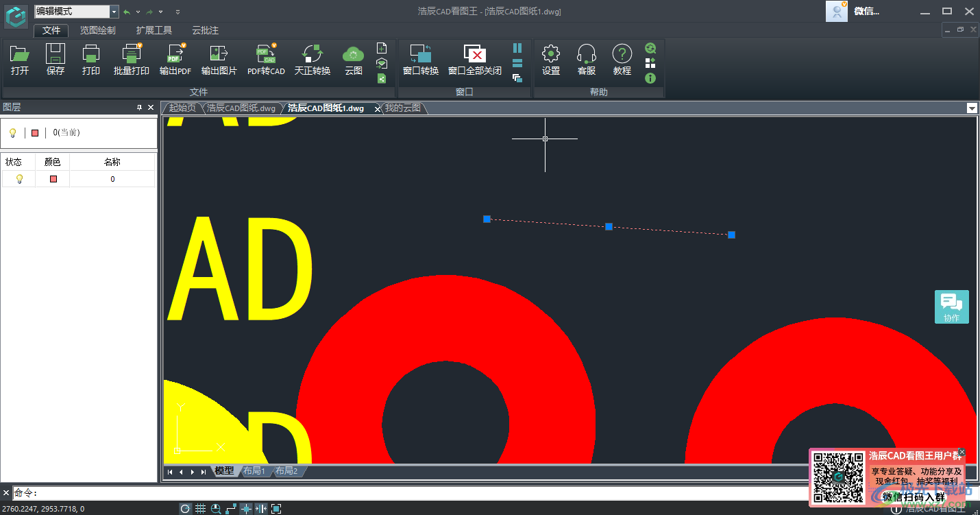The width and height of the screenshot is (980, 515).
Task: Click the undo arrow icon
Action: (127, 12)
